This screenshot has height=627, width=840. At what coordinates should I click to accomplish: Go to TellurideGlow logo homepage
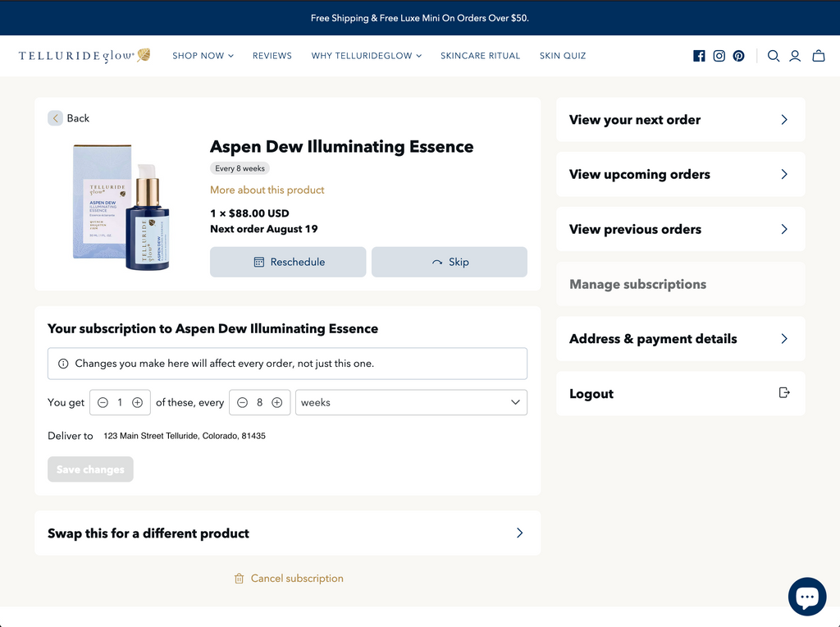(x=84, y=55)
